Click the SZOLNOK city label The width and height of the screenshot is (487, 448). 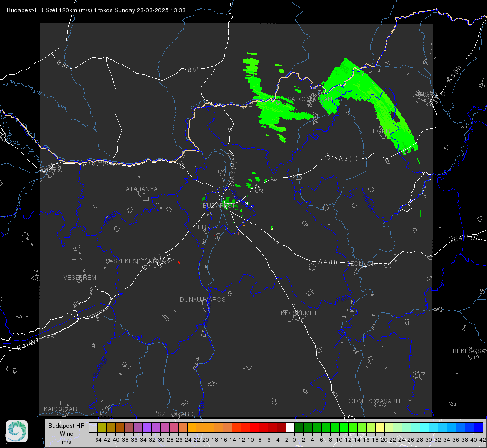coord(361,264)
